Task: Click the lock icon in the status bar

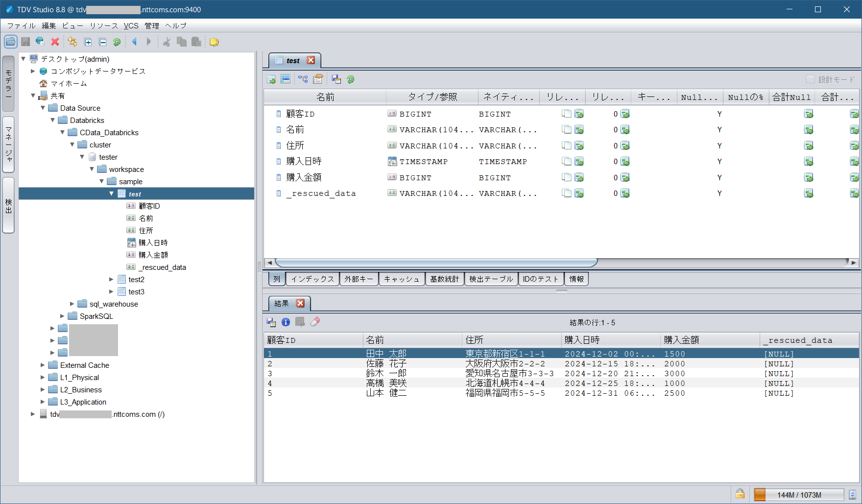Action: pos(740,494)
